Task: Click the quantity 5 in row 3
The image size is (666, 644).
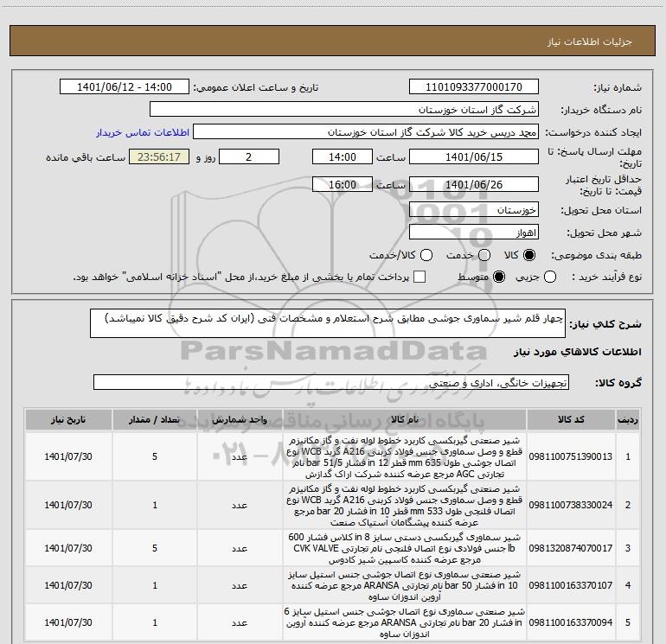Action: click(155, 549)
